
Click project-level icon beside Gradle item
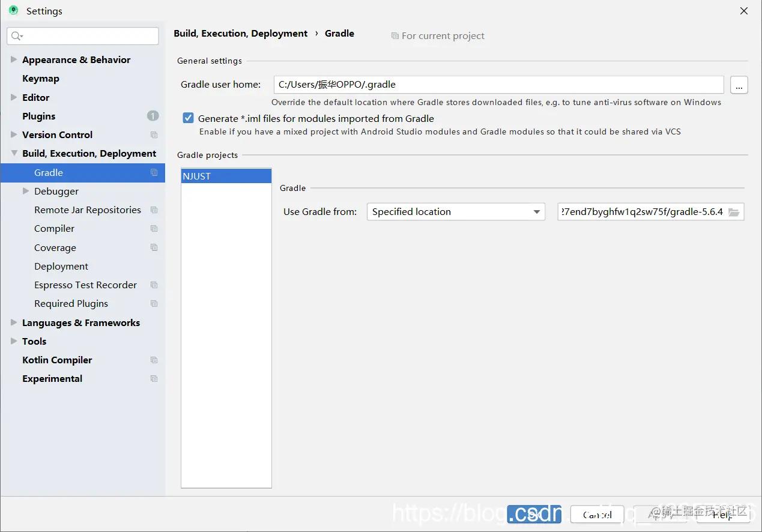tap(154, 173)
